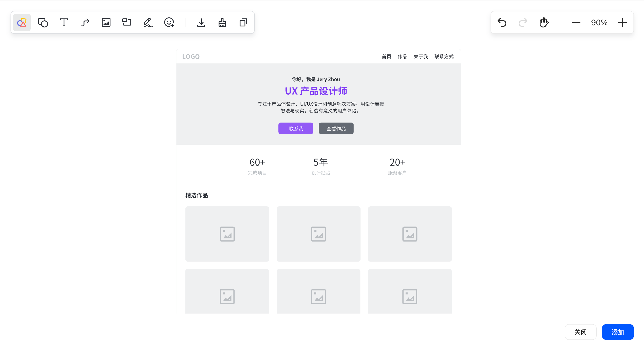The width and height of the screenshot is (644, 350).
Task: Click the purple 联系我 button
Action: coord(296,128)
